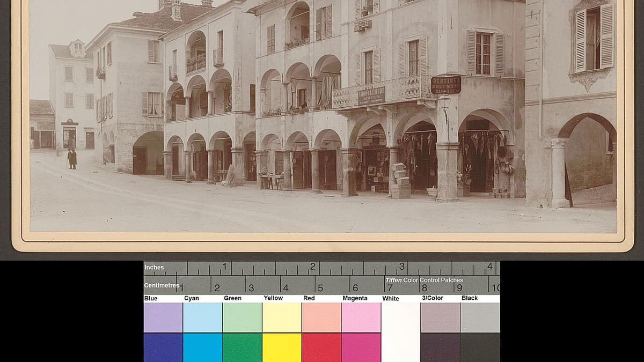
Task: Click the "Inches" ruler label
Action: click(x=154, y=267)
